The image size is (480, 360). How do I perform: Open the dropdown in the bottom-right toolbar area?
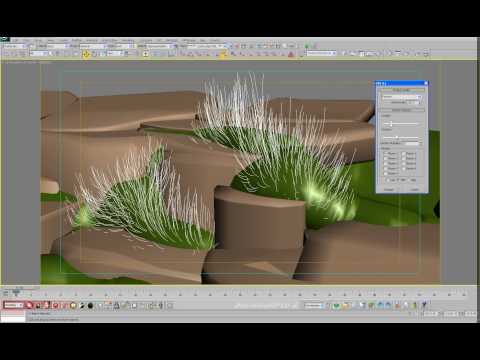[314, 305]
